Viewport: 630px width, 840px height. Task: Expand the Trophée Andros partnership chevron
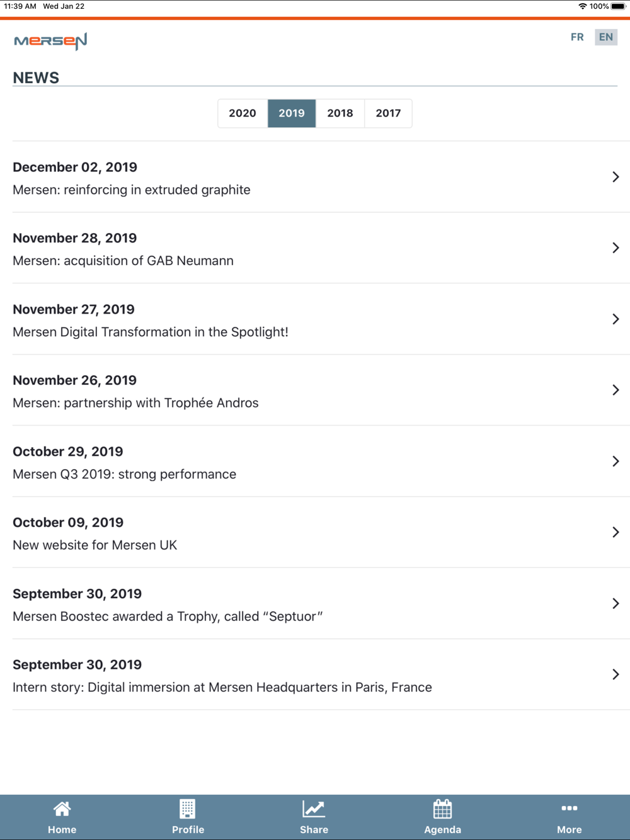(616, 390)
